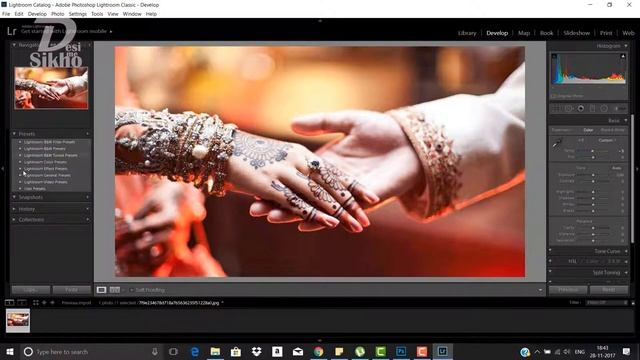This screenshot has height=360, width=640.
Task: Expand the History panel
Action: click(14, 209)
